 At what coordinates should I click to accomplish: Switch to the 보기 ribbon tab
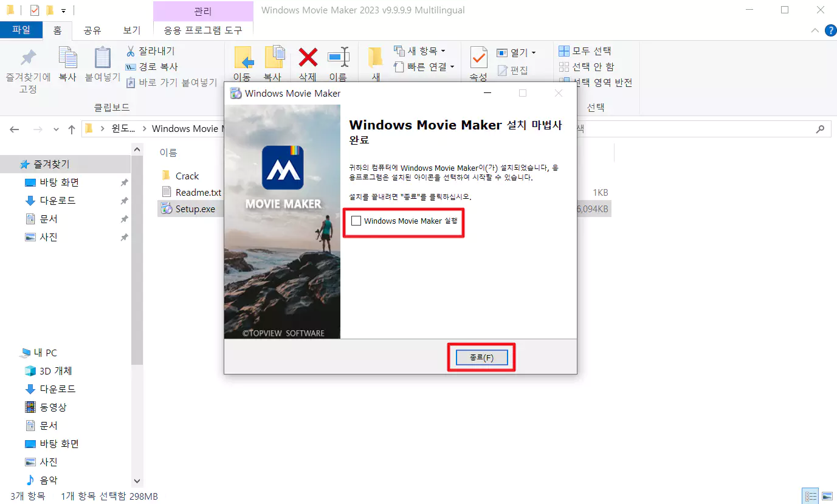coord(132,30)
